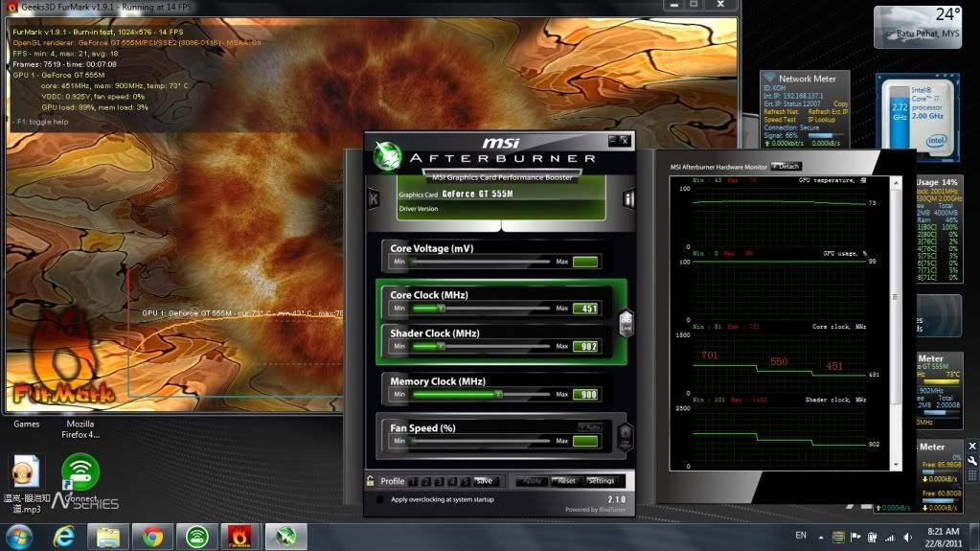Toggle the Core/Shader clock Link button

pos(626,324)
